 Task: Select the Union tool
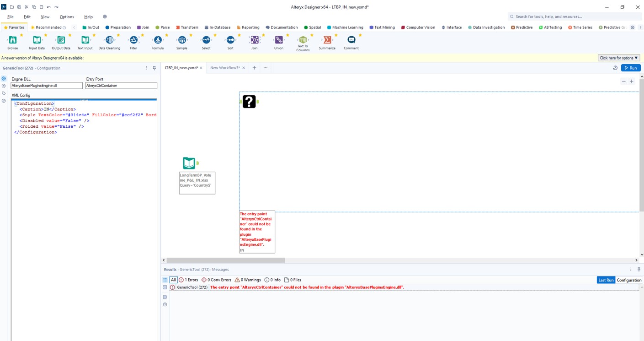(278, 40)
